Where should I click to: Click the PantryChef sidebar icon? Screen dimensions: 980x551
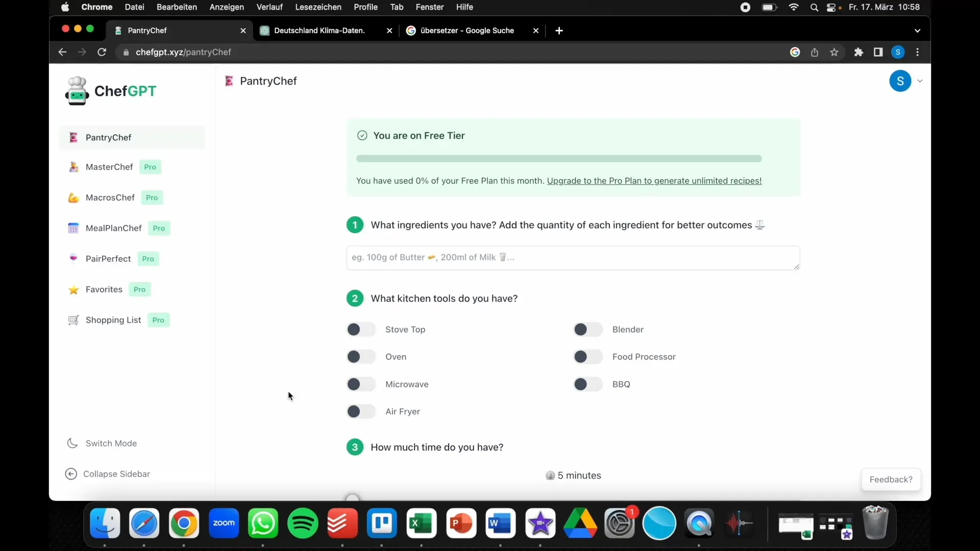[x=72, y=137]
